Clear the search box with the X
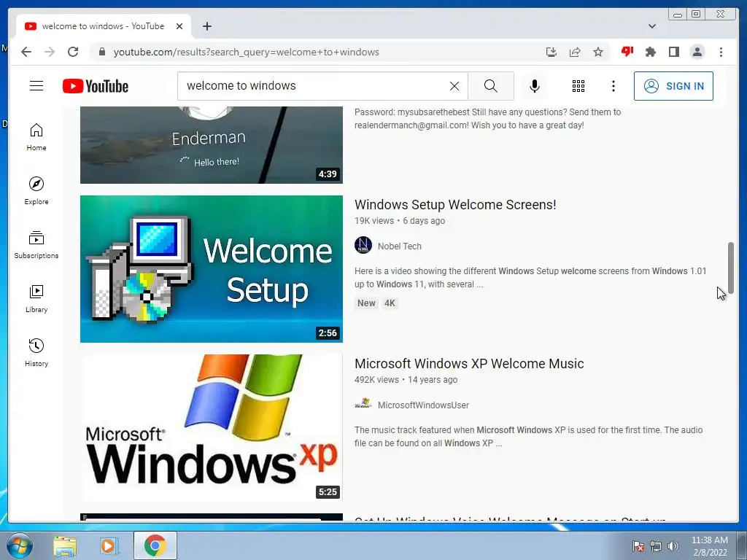747x560 pixels. coord(454,86)
